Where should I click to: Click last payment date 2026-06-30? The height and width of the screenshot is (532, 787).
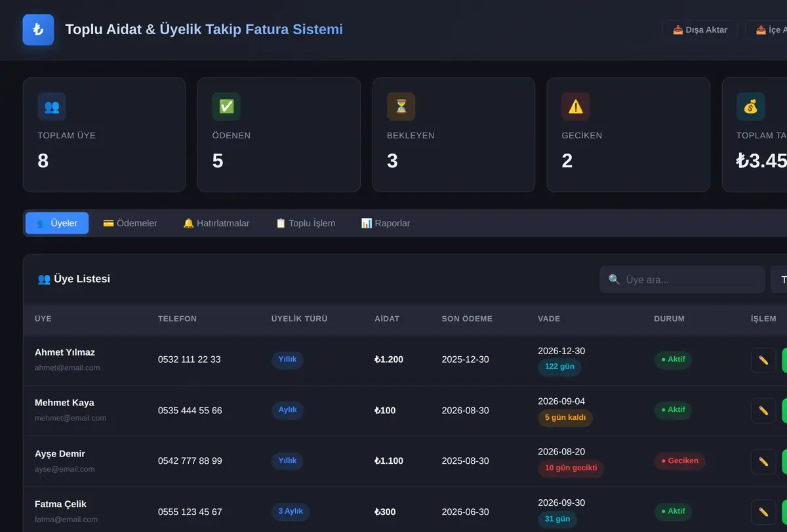point(466,512)
